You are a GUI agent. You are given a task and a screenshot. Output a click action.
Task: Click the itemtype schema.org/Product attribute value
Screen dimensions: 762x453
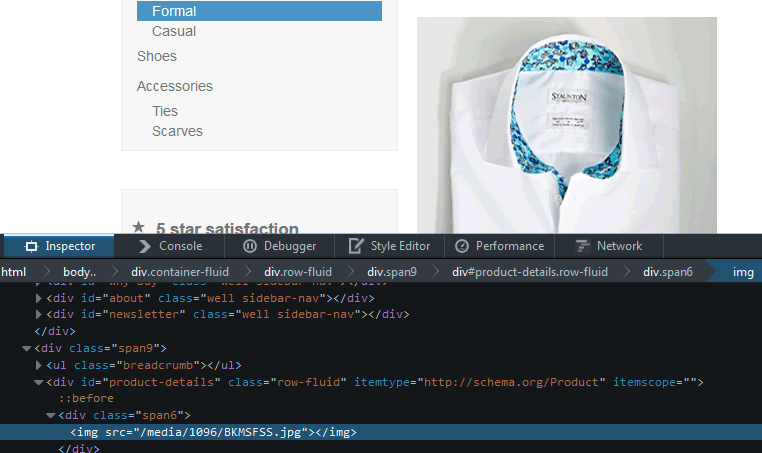click(512, 383)
